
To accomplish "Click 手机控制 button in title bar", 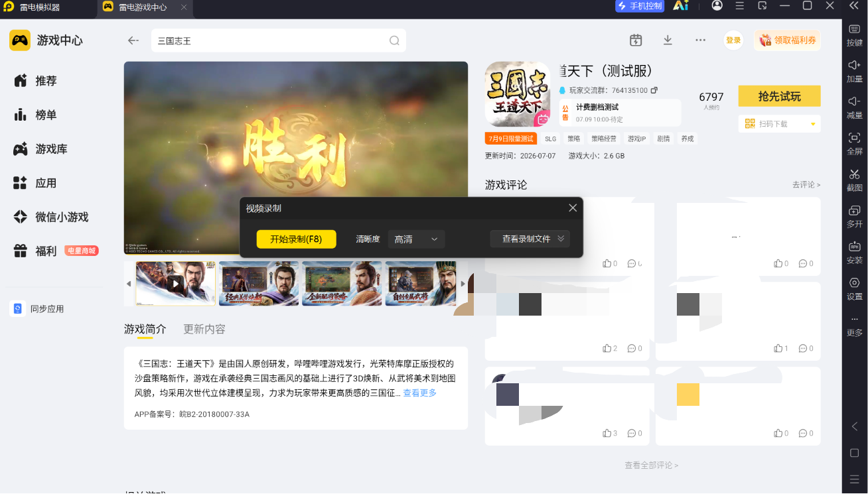I will [x=640, y=6].
